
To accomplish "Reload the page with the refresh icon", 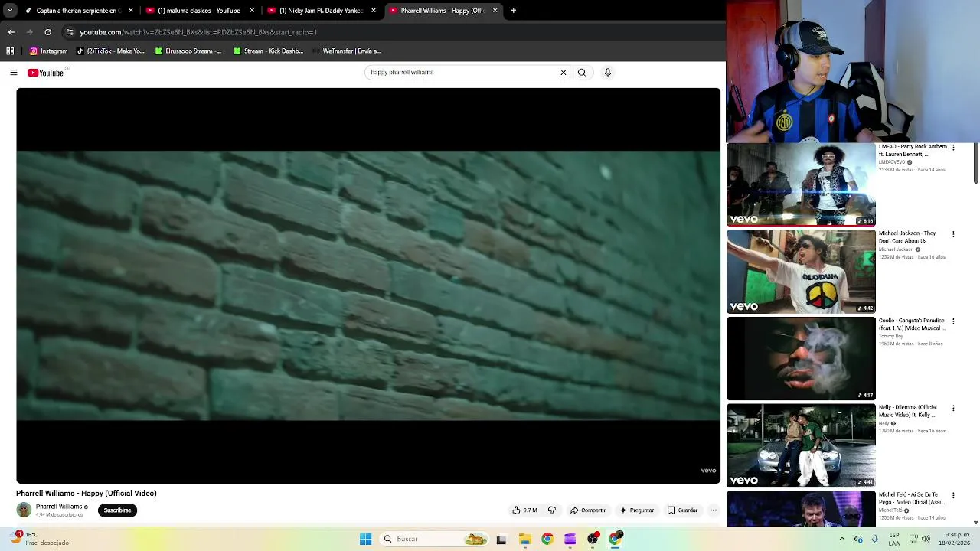I will coord(47,32).
